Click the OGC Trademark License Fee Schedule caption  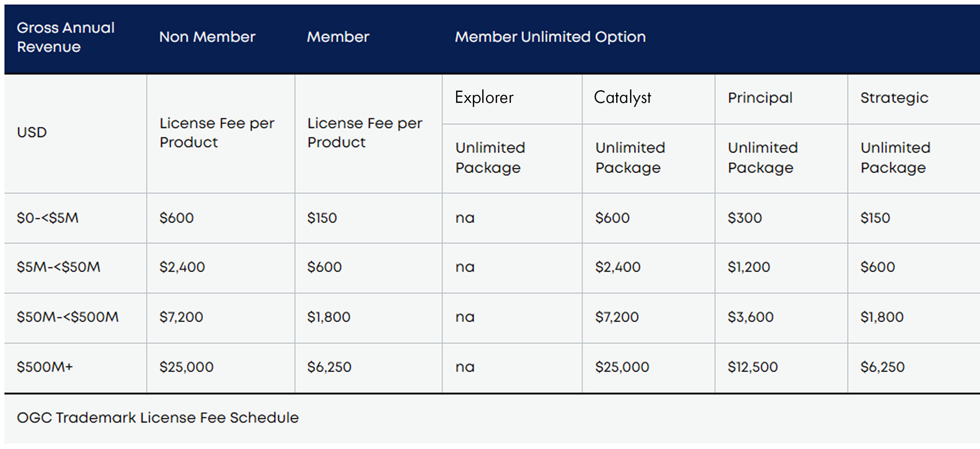(158, 418)
